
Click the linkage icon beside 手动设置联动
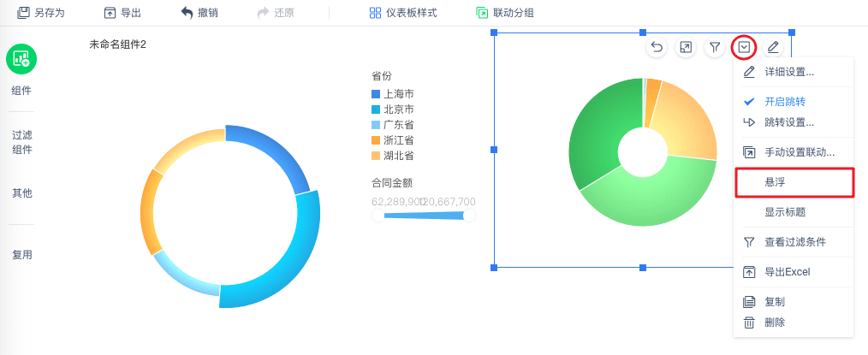coord(749,152)
